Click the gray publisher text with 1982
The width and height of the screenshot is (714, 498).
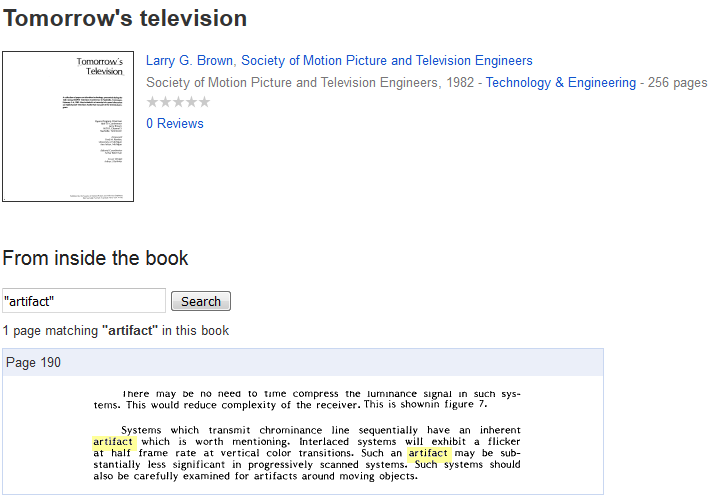(310, 82)
